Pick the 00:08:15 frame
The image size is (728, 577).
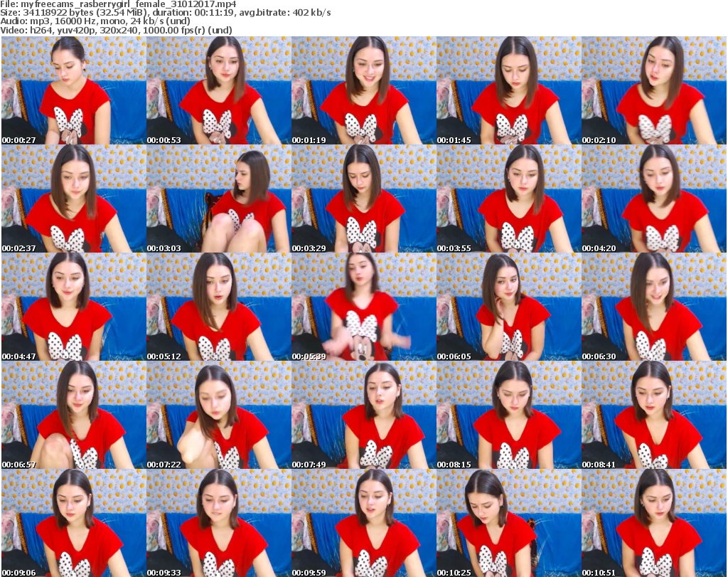[508, 415]
